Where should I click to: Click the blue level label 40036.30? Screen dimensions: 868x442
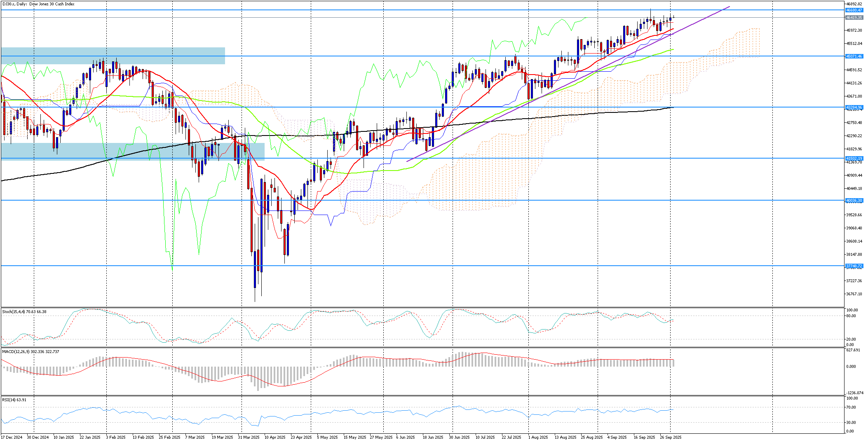[x=854, y=201]
